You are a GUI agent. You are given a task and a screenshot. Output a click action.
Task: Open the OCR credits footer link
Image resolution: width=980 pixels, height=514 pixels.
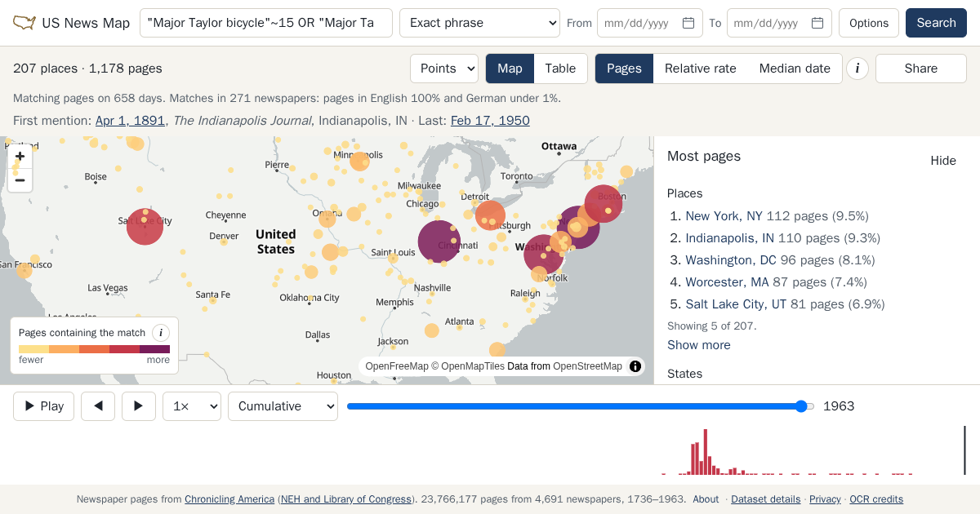[876, 499]
